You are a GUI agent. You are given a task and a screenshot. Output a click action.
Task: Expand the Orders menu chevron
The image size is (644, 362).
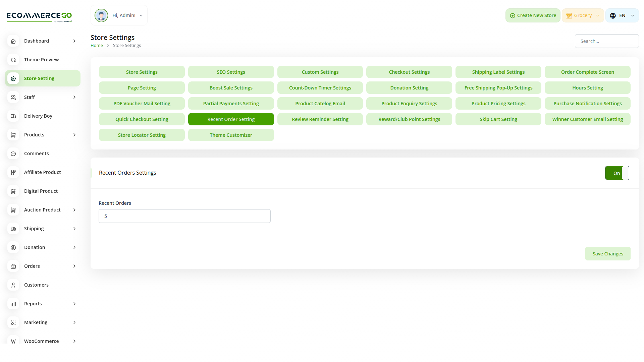click(x=74, y=266)
